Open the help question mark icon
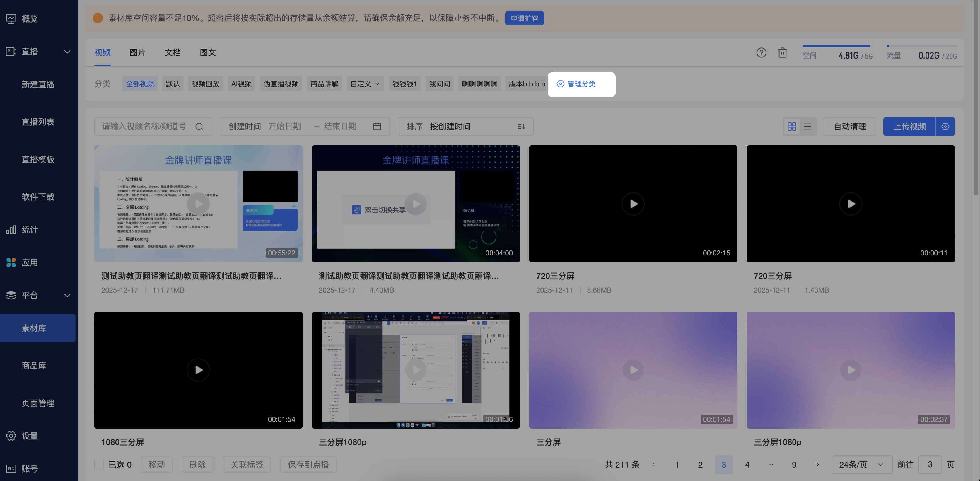Screen dimensions: 980x481 pos(761,52)
